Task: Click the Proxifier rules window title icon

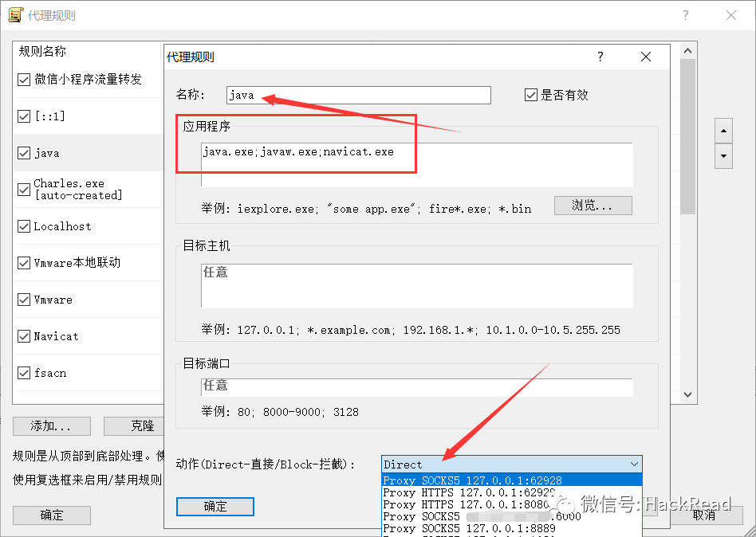Action: click(x=15, y=15)
